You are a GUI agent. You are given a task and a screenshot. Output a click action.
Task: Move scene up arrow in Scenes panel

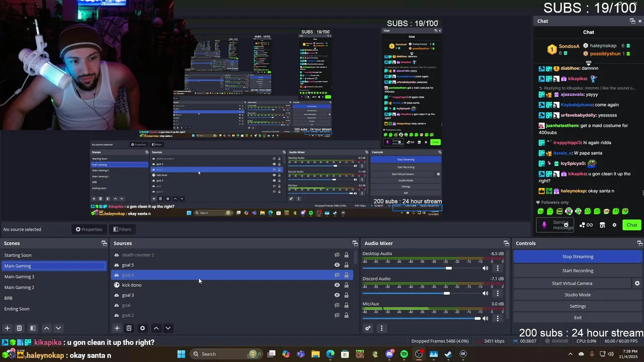pos(46,328)
